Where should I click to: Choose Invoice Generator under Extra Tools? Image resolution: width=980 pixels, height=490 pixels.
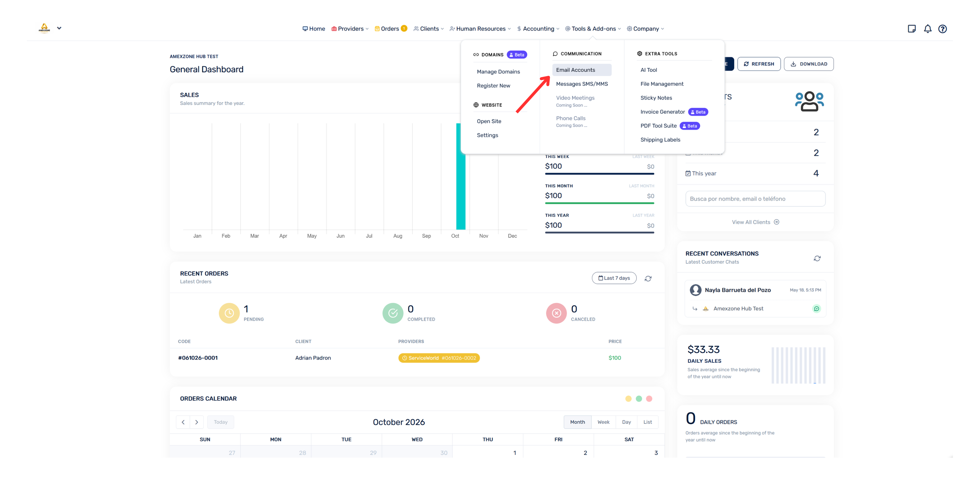click(x=662, y=112)
